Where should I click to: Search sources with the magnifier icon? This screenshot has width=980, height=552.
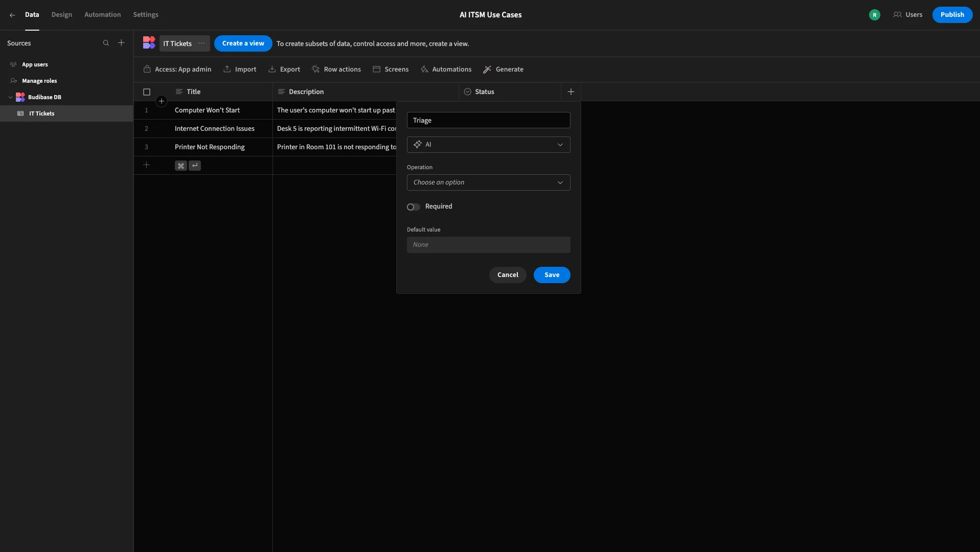coord(106,43)
